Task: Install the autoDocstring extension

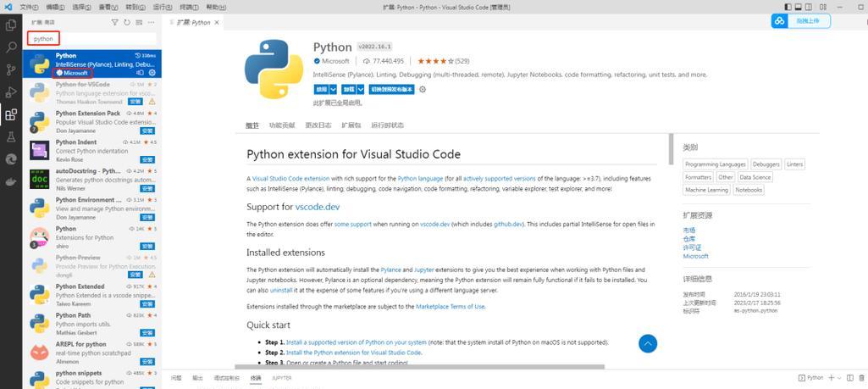Action: (x=147, y=188)
